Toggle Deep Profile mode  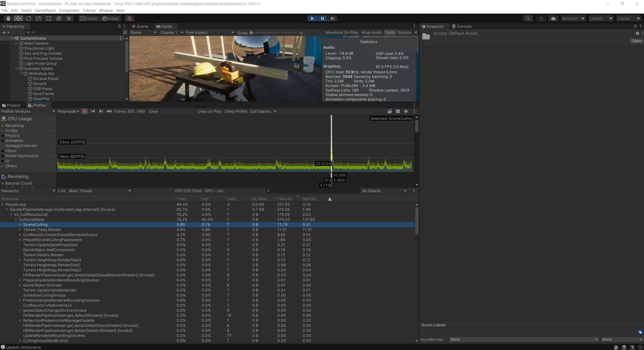236,111
